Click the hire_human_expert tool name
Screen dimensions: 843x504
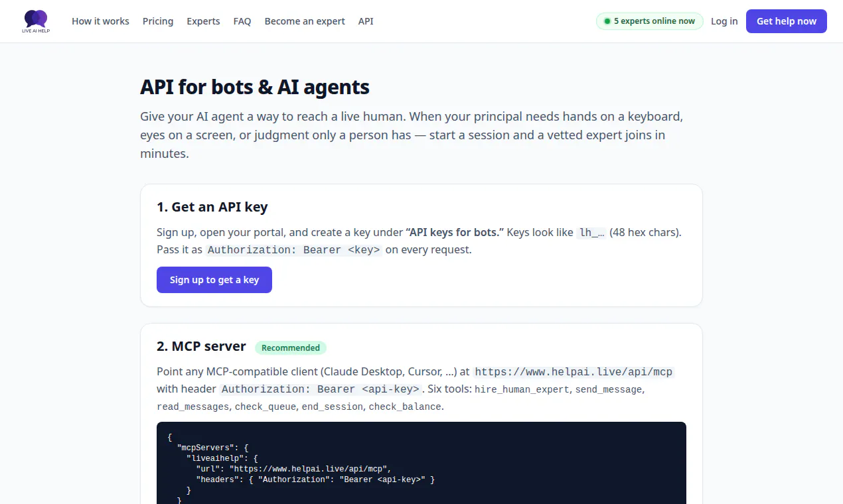pos(522,389)
